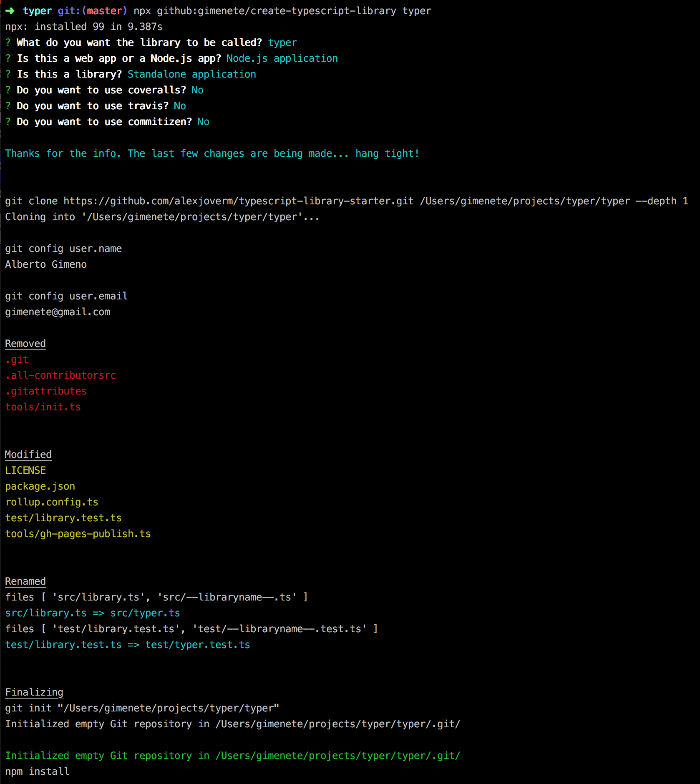Click the green prompt arrow icon
This screenshot has width=700, height=784.
10,11
